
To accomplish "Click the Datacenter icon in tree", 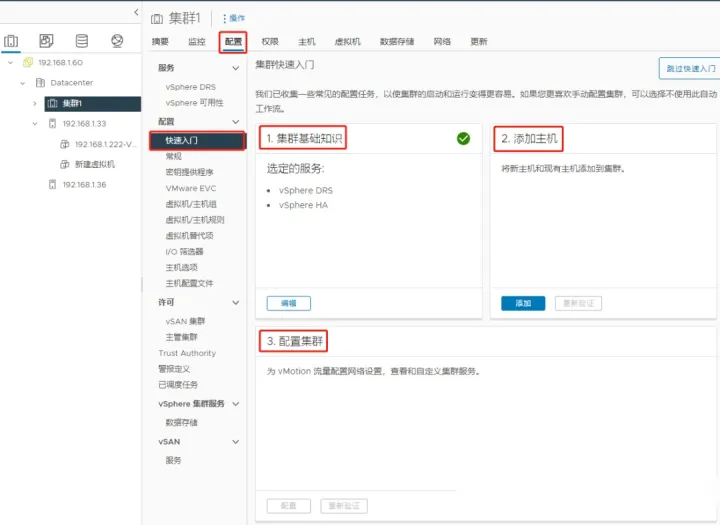I will (x=40, y=83).
